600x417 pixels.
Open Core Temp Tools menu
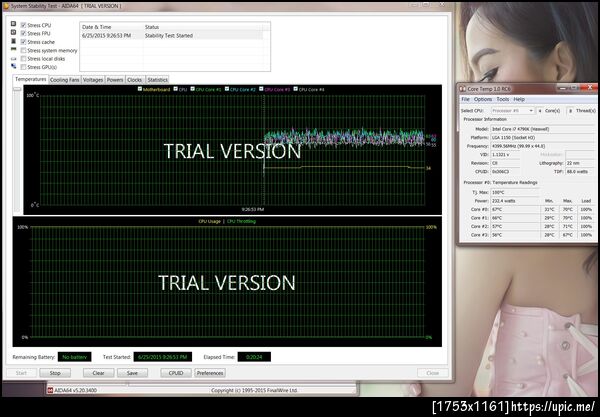(x=503, y=99)
